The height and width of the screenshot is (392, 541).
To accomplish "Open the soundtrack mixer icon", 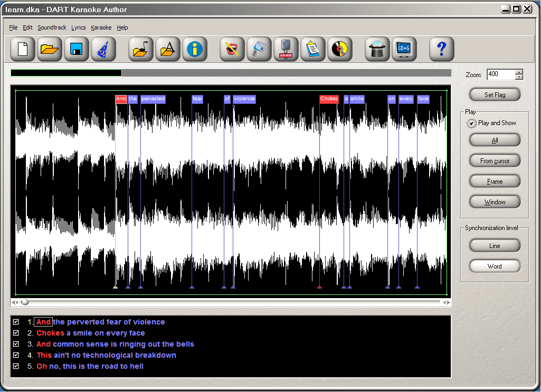I will click(259, 49).
